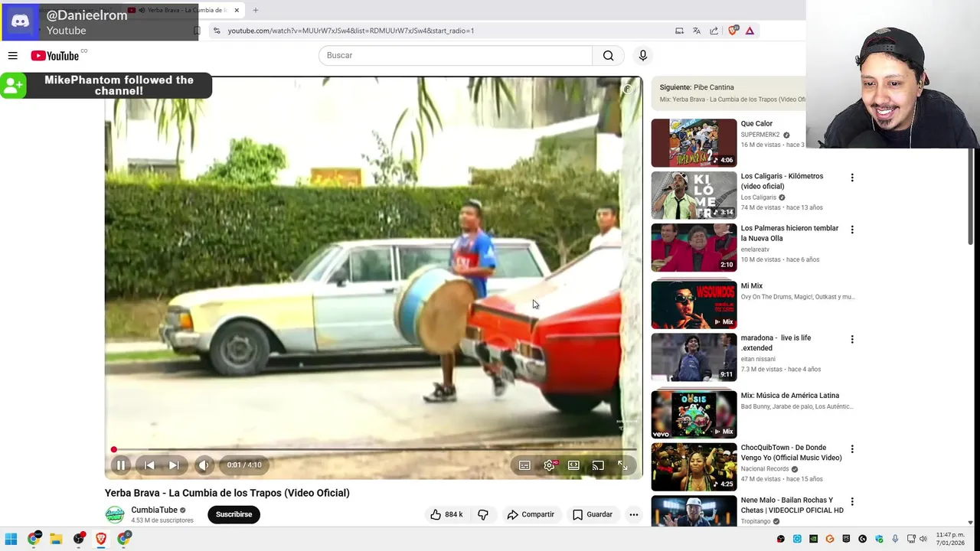The width and height of the screenshot is (980, 551).
Task: Click the Guardar save button
Action: [593, 514]
